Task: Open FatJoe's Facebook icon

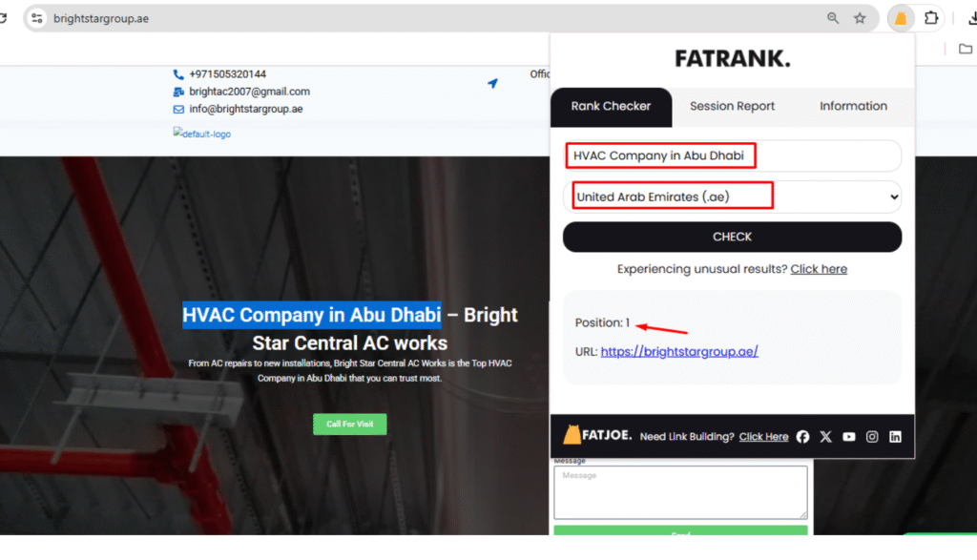Action: [x=802, y=437]
